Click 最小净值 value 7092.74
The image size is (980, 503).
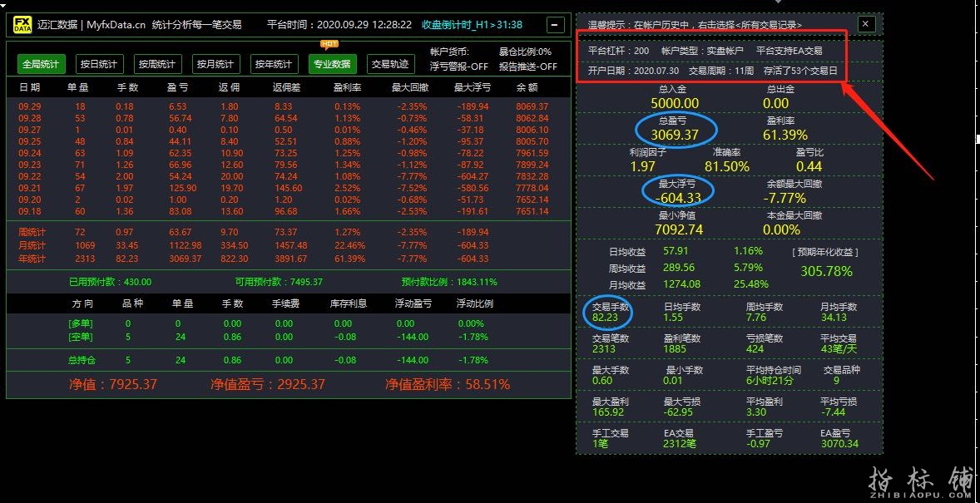679,230
